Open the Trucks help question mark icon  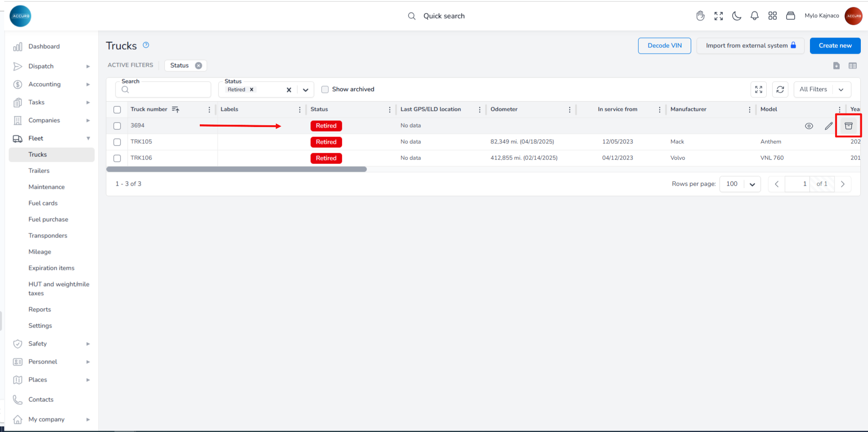(x=146, y=45)
